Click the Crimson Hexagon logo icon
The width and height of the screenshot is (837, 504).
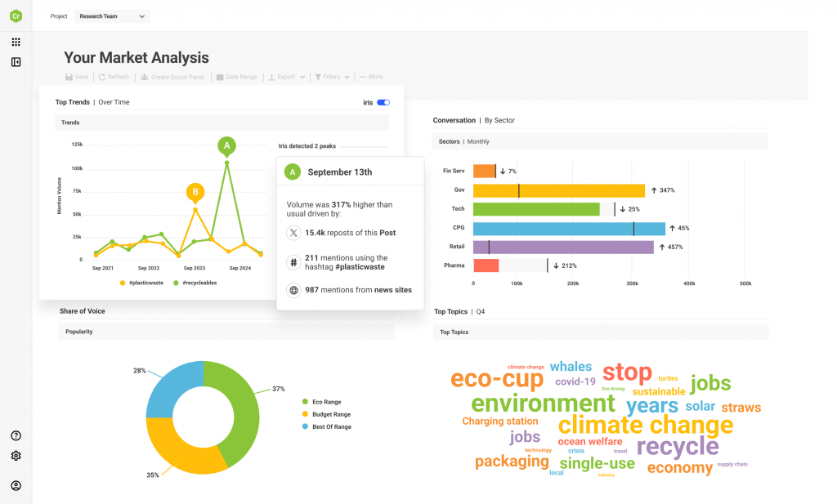point(16,16)
